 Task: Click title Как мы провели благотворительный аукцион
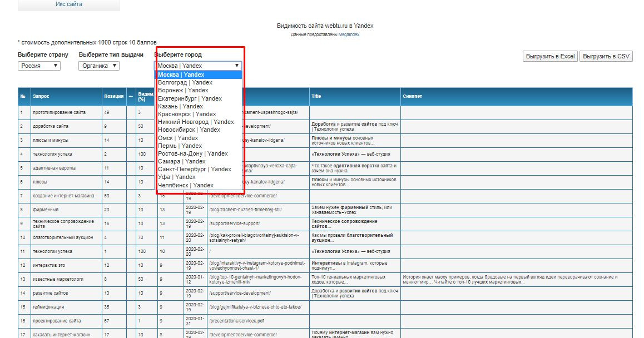pos(352,238)
